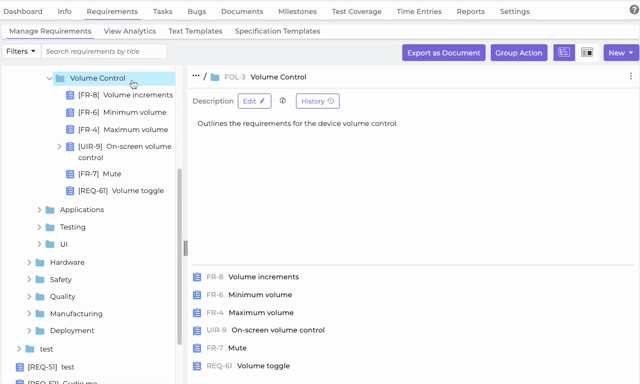The image size is (640, 384).
Task: Expand the Manufacturing folder
Action: 29,313
